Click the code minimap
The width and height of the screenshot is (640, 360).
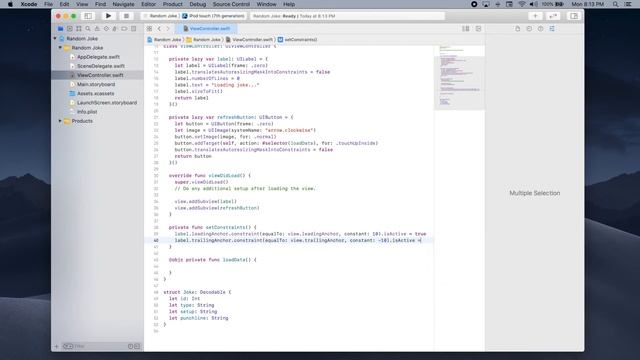459,78
